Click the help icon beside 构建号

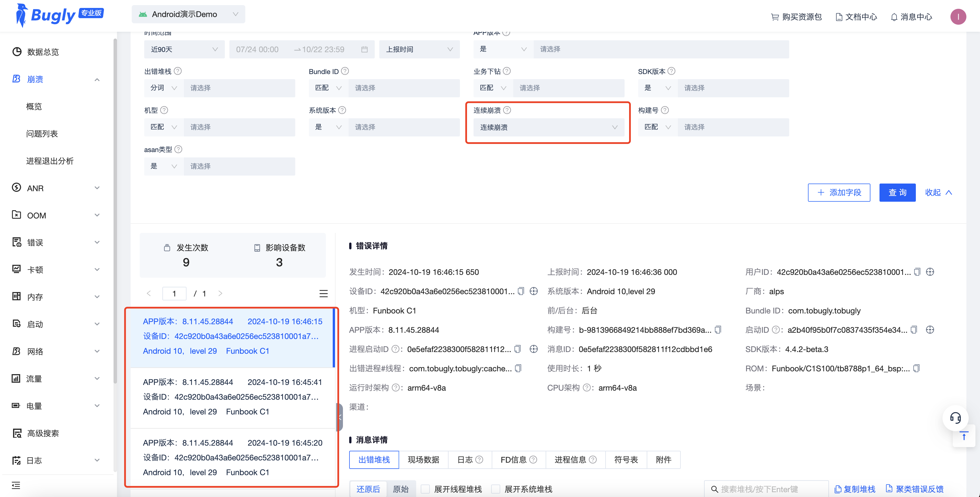(665, 110)
